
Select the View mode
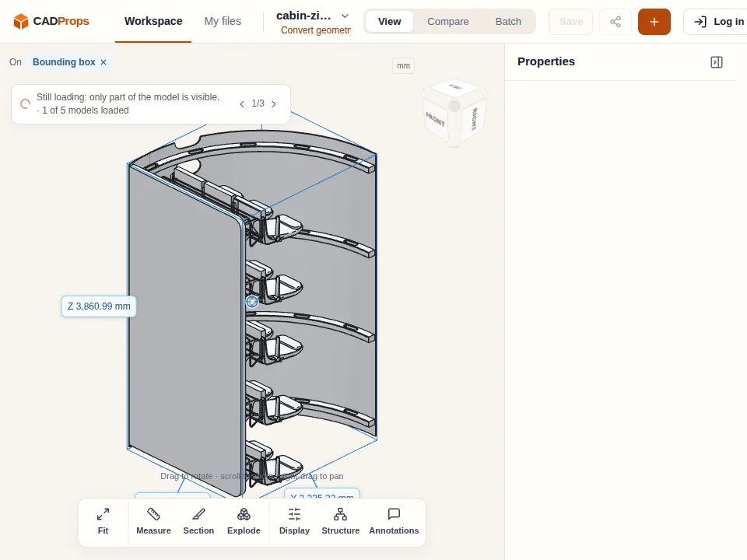389,22
